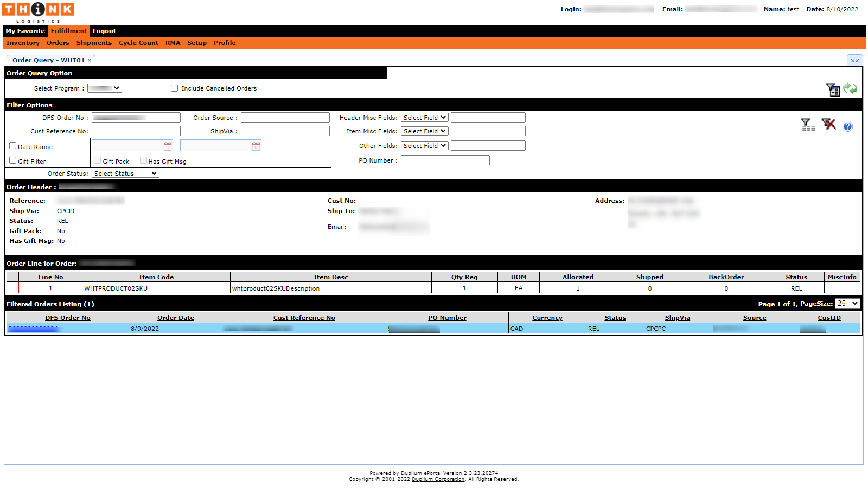Click inside the PO Number input field
Viewport: 868px width, 488px height.
tap(445, 160)
